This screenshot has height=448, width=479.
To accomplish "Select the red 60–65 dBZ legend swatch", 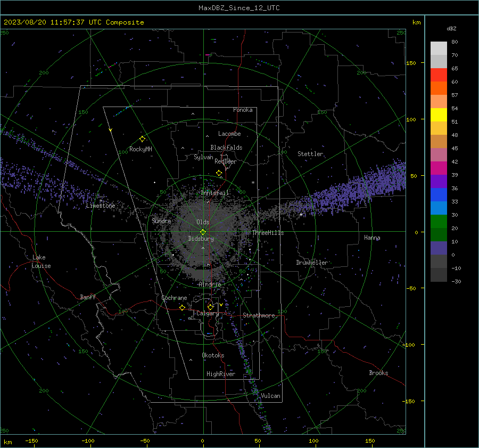I will [x=439, y=75].
